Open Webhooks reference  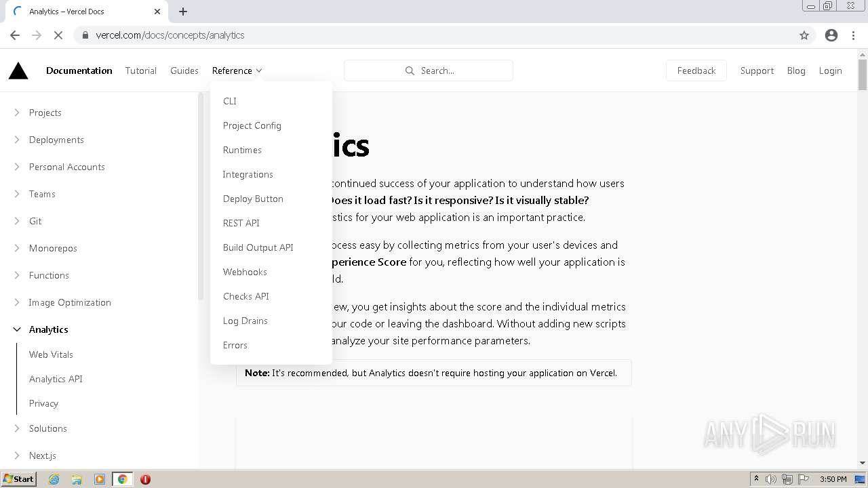tap(245, 272)
